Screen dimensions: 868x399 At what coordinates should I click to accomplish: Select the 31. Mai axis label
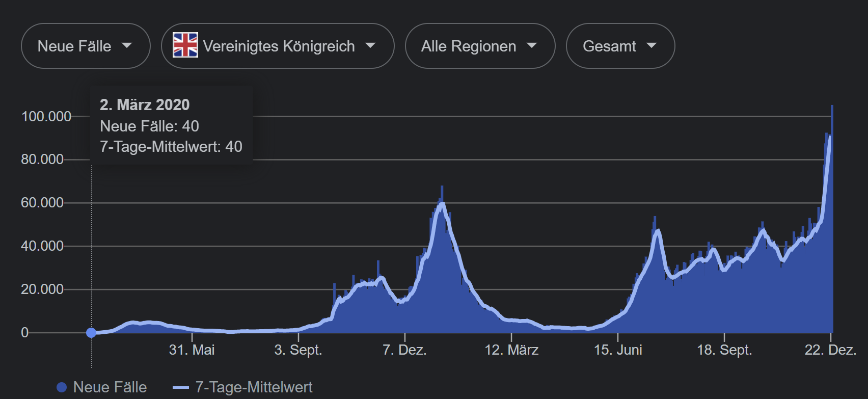point(192,350)
